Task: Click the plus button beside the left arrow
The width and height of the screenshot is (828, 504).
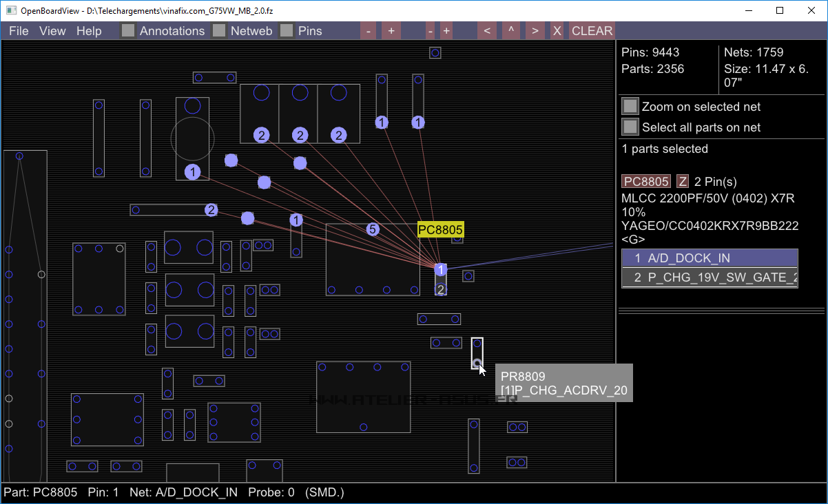Action: (446, 31)
